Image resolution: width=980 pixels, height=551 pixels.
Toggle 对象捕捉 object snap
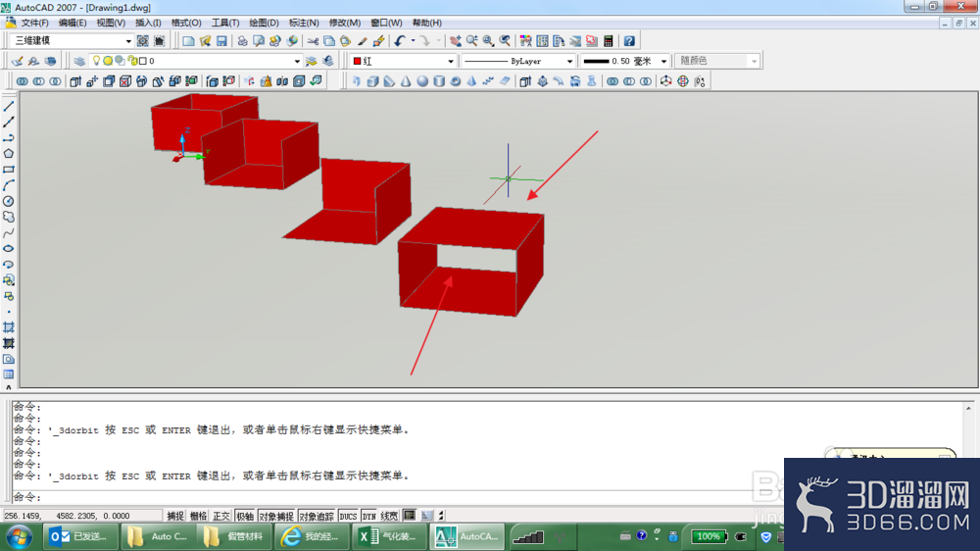pyautogui.click(x=276, y=516)
